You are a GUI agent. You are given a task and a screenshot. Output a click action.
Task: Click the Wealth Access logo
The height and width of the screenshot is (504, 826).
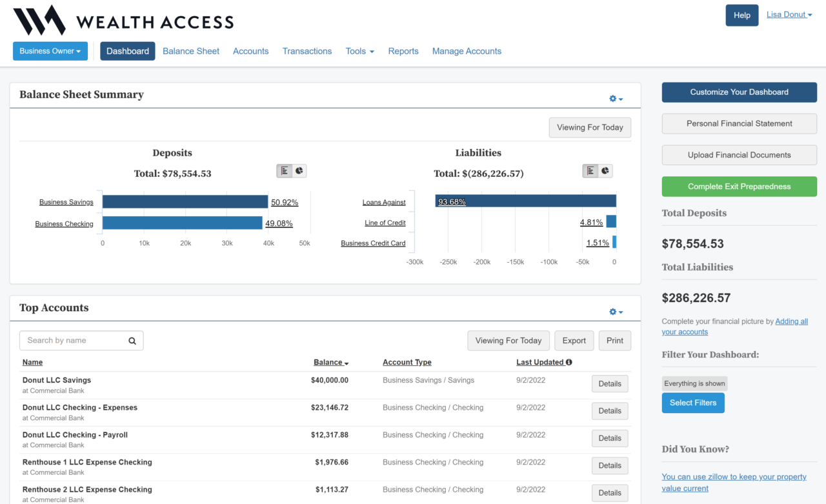point(123,21)
